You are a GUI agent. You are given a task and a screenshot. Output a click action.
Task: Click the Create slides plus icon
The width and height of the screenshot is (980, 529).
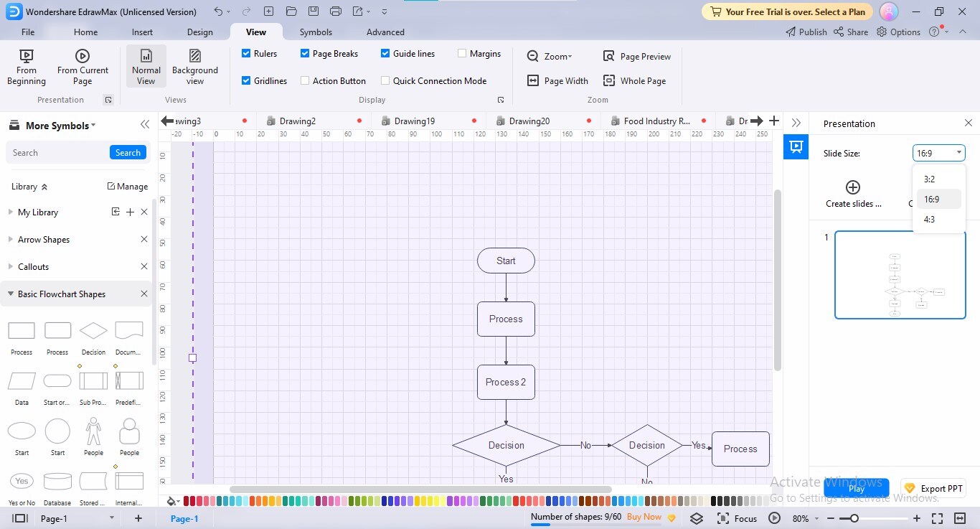[x=853, y=187]
